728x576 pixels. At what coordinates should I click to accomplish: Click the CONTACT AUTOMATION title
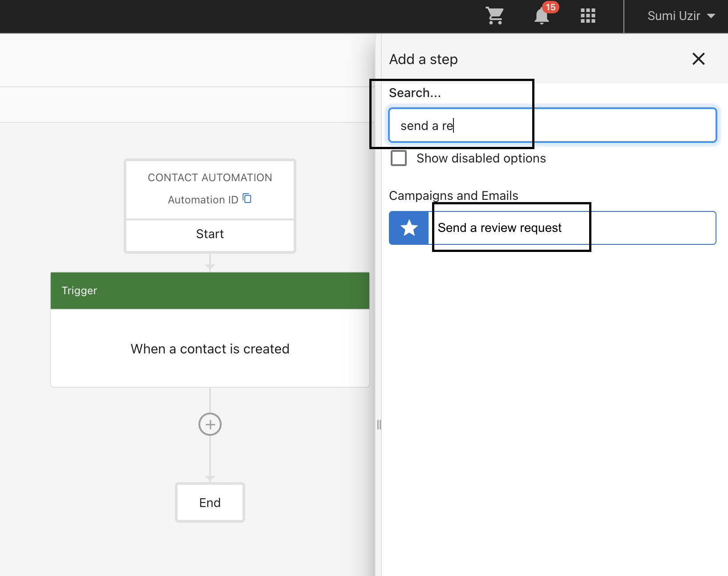(x=210, y=178)
